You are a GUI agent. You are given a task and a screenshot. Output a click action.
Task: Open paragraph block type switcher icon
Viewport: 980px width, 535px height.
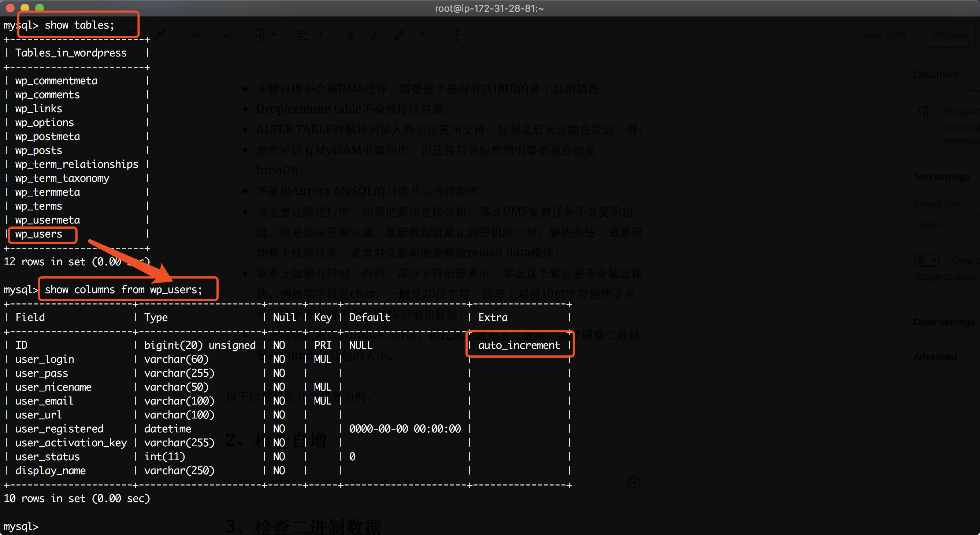coord(261,36)
